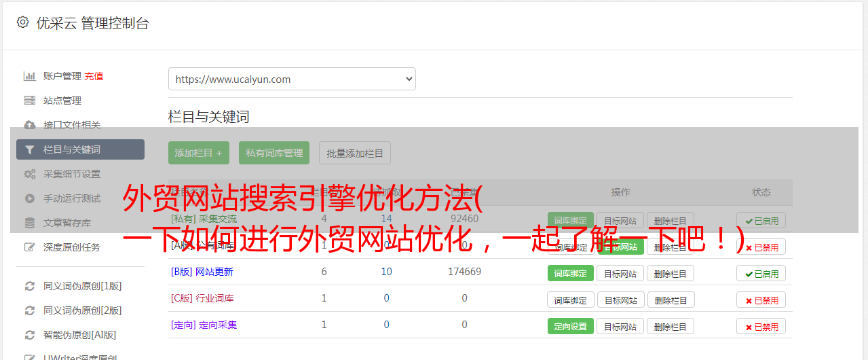868x360 pixels.
Task: Open 智能伪原创[AI版] in the sidebar
Action: (80, 335)
